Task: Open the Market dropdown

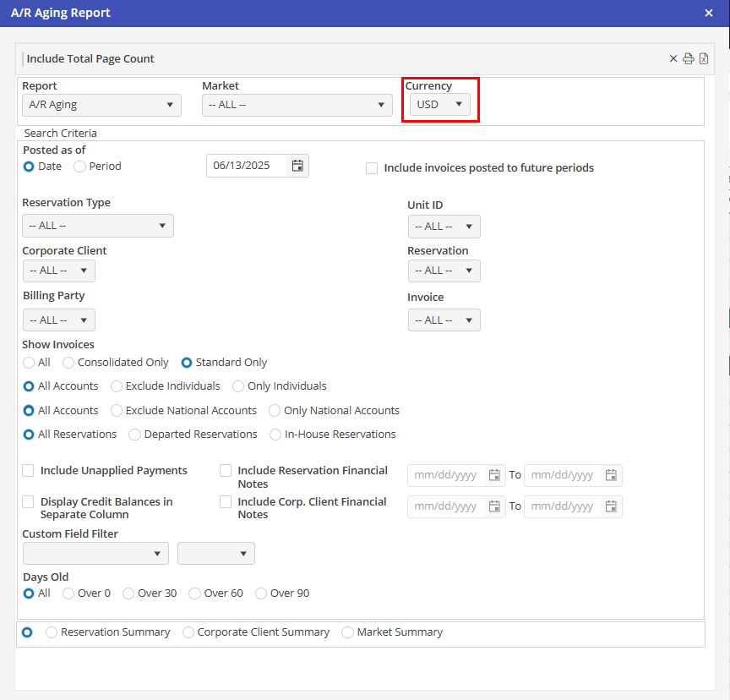Action: click(297, 105)
